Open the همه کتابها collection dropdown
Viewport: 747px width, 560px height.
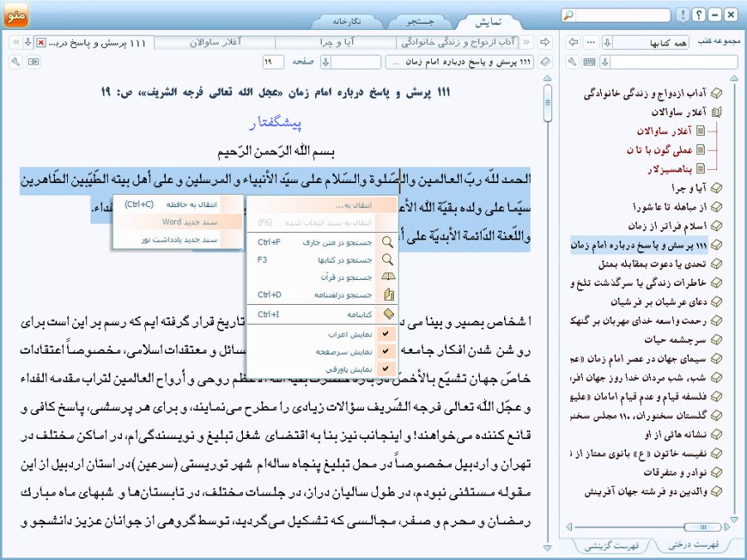click(608, 42)
